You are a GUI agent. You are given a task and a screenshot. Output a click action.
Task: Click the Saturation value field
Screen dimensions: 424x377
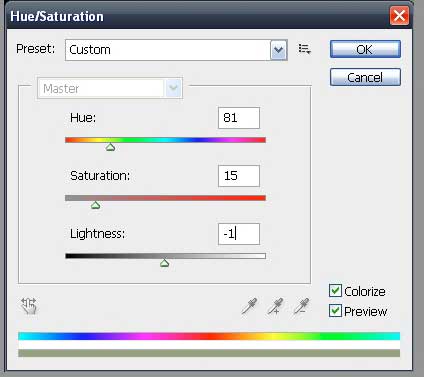click(x=239, y=176)
